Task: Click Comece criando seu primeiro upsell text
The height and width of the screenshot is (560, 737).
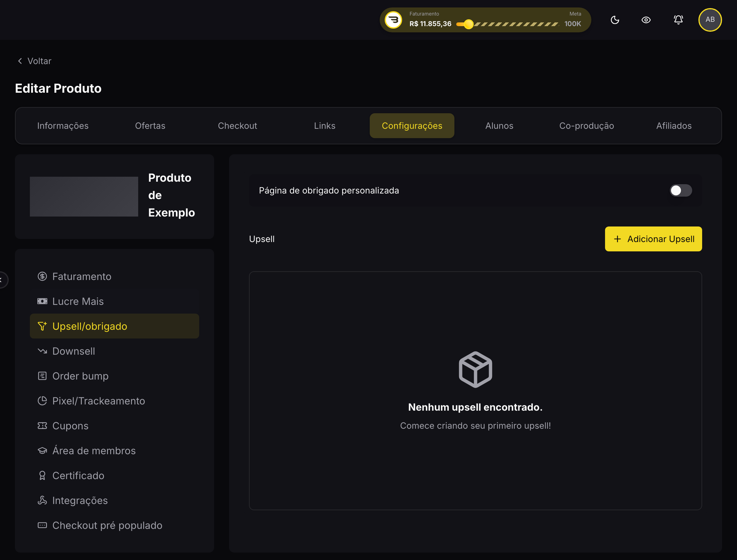Action: click(x=475, y=426)
